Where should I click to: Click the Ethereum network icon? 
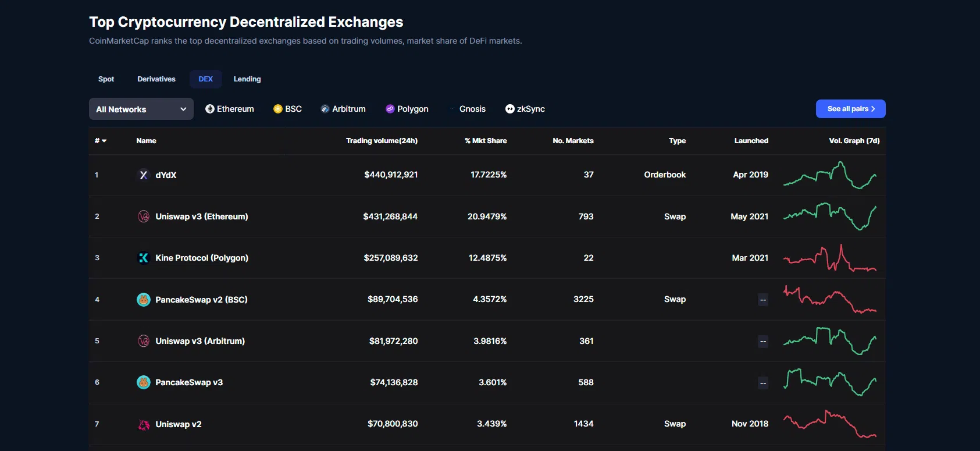pyautogui.click(x=210, y=109)
